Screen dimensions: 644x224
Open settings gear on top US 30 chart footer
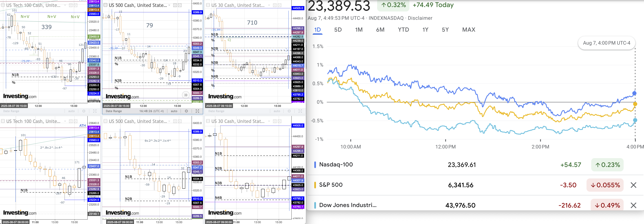click(289, 111)
